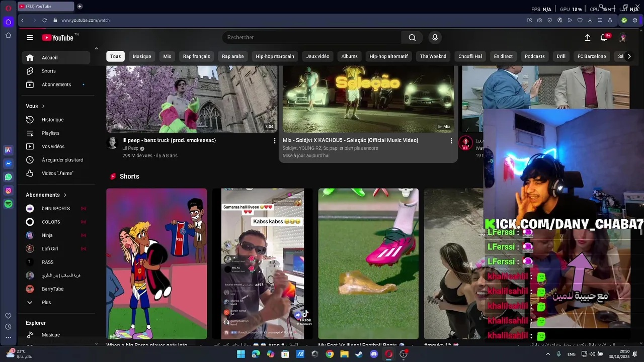
Task: Open YouTube notifications bell
Action: tap(604, 38)
